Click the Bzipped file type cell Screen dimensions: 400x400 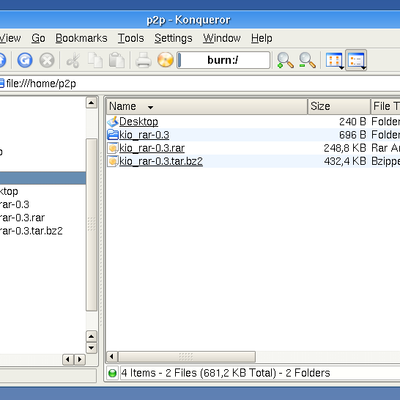(x=386, y=161)
